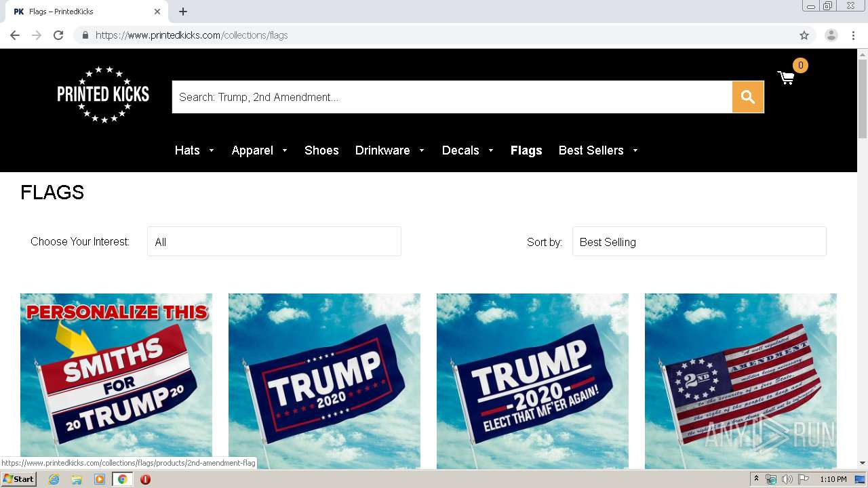View site info via padlock icon
The image size is (868, 488).
coord(85,35)
